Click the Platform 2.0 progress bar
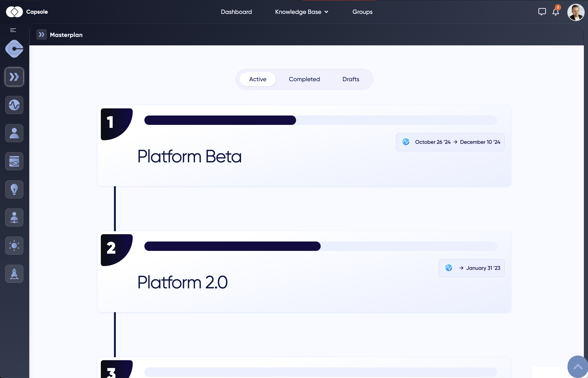This screenshot has width=588, height=378. [320, 246]
